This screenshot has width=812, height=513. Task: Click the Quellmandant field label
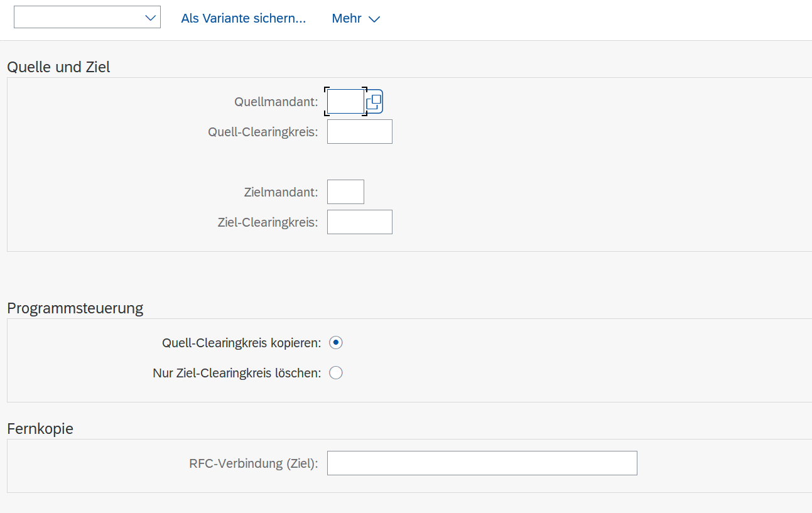[276, 102]
